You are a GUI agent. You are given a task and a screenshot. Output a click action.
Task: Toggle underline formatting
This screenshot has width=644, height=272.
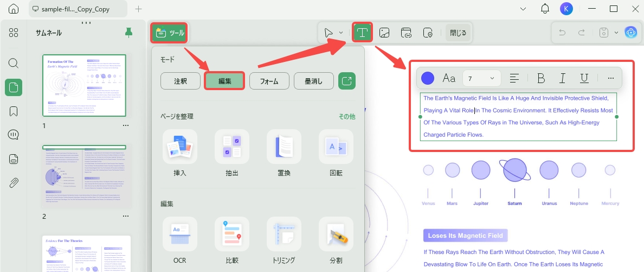tap(584, 78)
